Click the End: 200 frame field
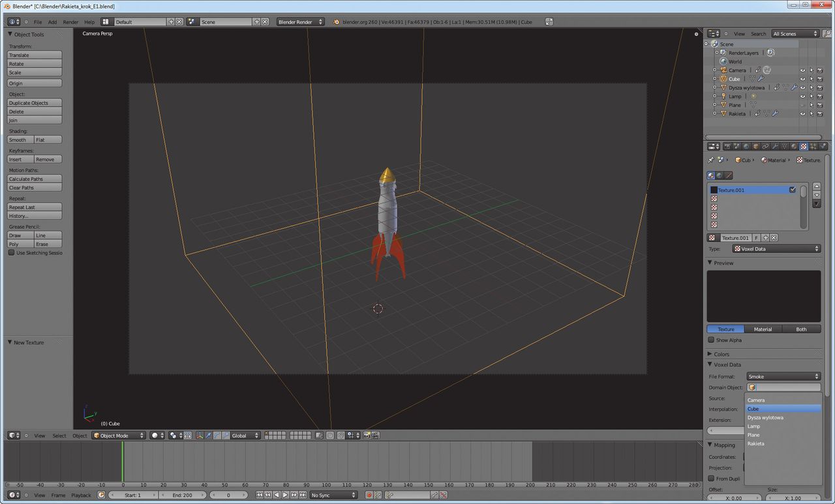 coord(182,495)
